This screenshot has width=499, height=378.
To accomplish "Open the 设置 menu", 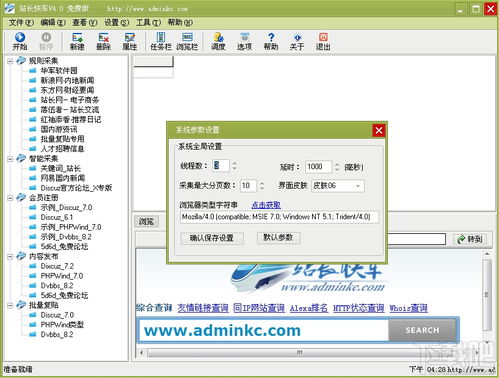I will 117,22.
